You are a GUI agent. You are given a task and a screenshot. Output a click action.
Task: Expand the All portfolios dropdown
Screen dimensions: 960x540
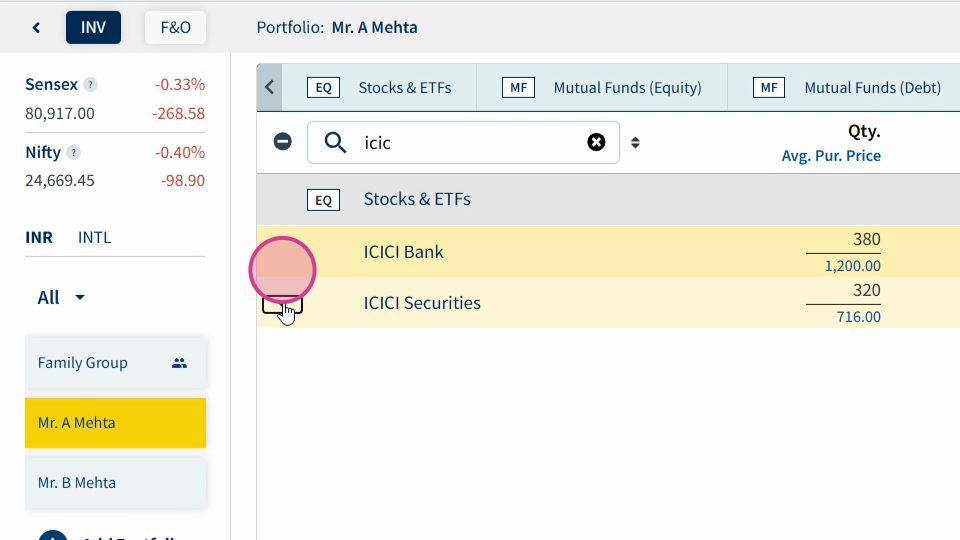61,298
